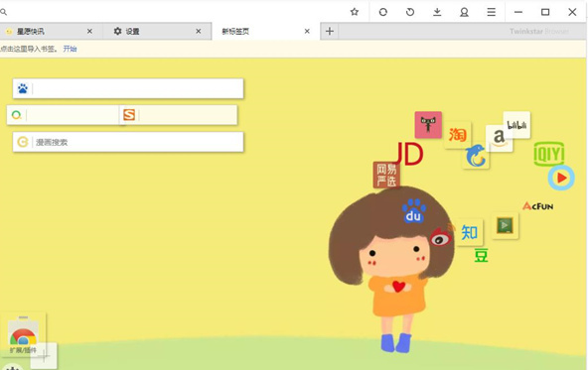Open the Taobao 淘 shortcut
The image size is (588, 370).
(458, 135)
